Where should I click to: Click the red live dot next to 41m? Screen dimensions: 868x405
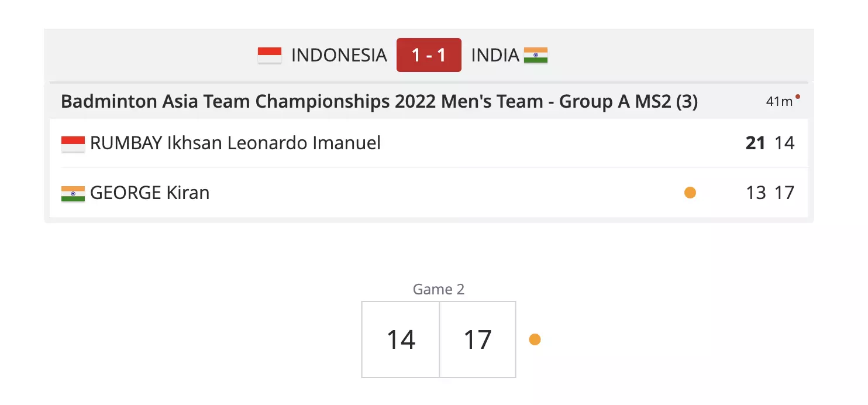tap(798, 97)
